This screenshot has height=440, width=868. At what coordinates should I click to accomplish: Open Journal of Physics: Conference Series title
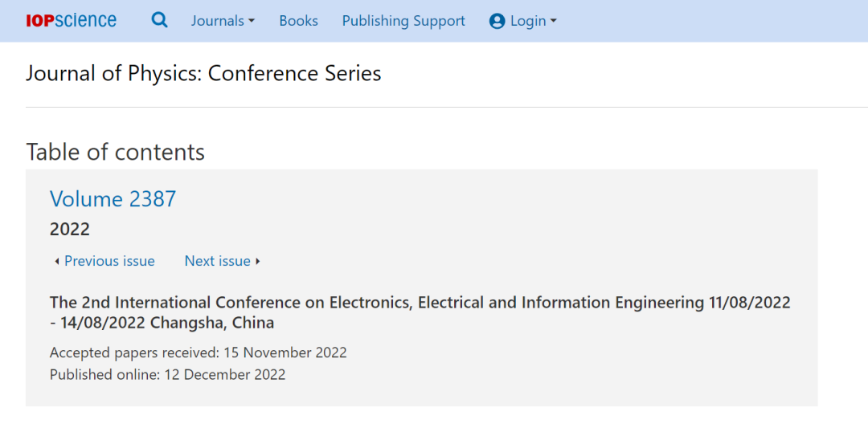[x=203, y=74]
